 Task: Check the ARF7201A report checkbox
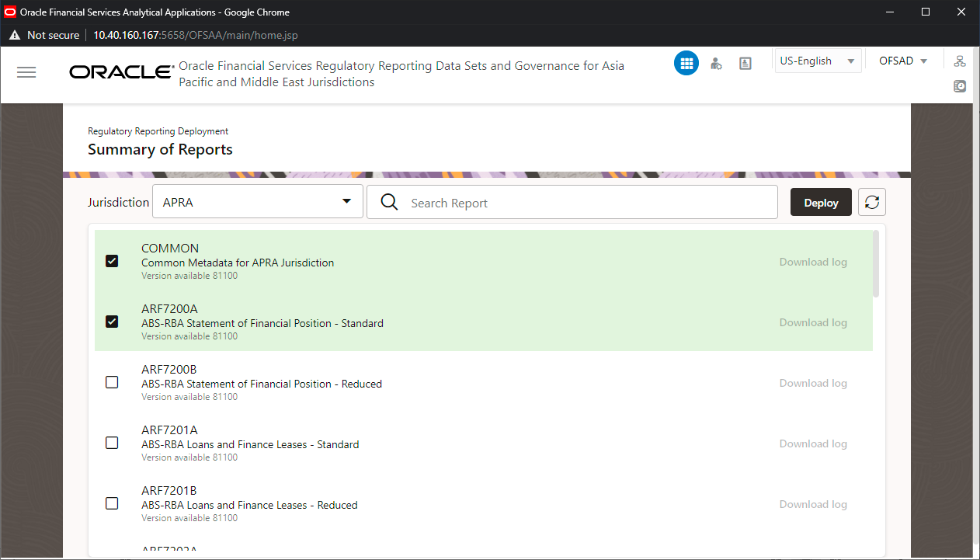click(x=112, y=443)
